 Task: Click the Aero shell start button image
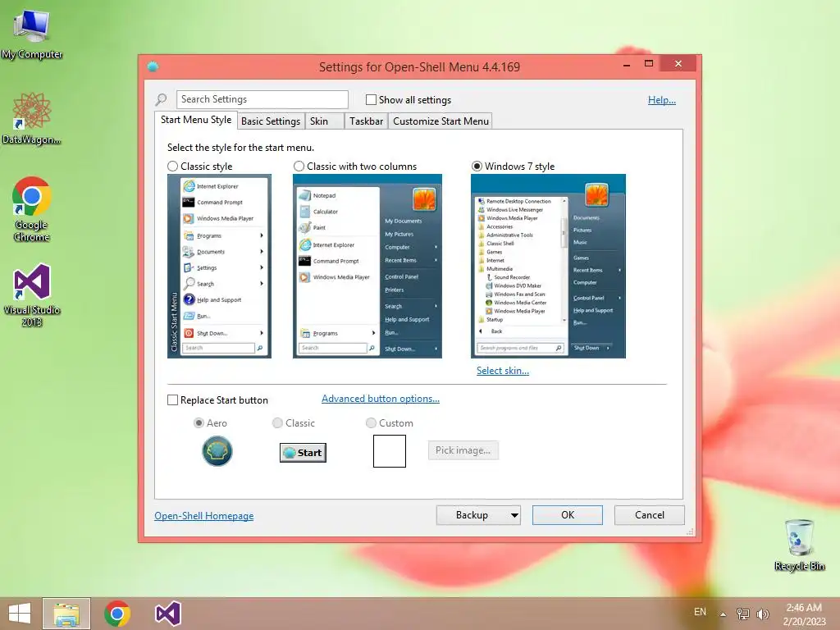(217, 451)
